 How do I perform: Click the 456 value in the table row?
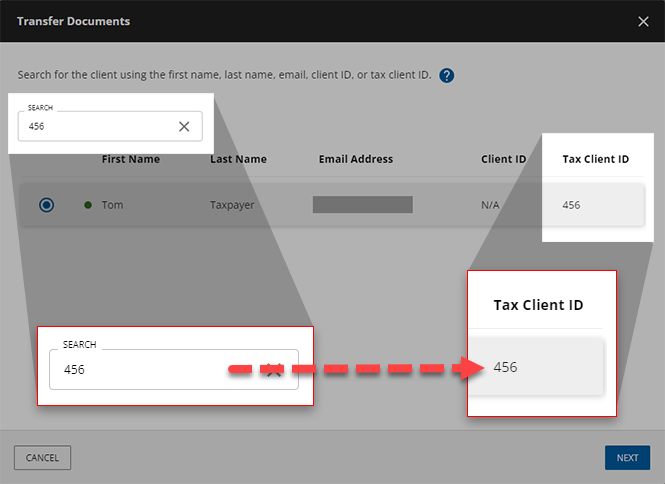571,205
